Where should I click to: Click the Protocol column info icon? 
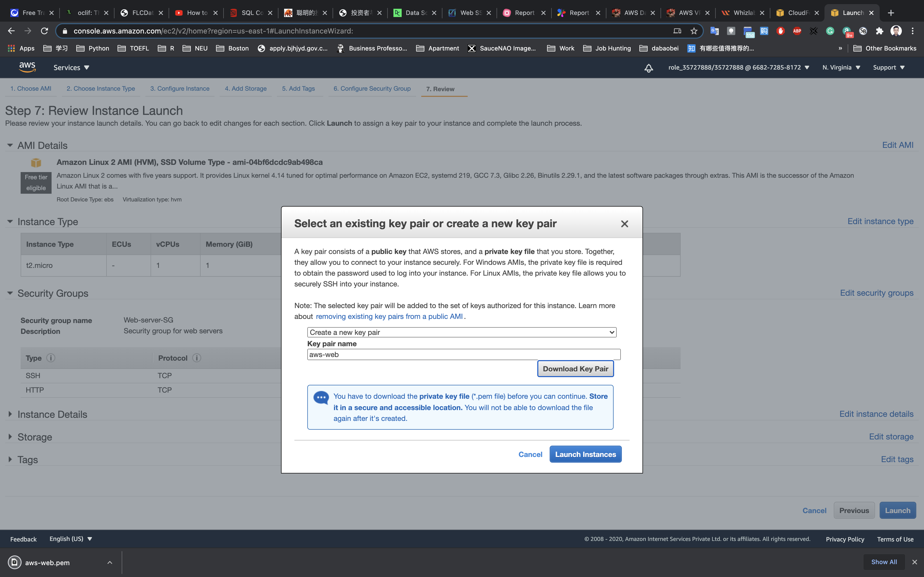pos(197,358)
